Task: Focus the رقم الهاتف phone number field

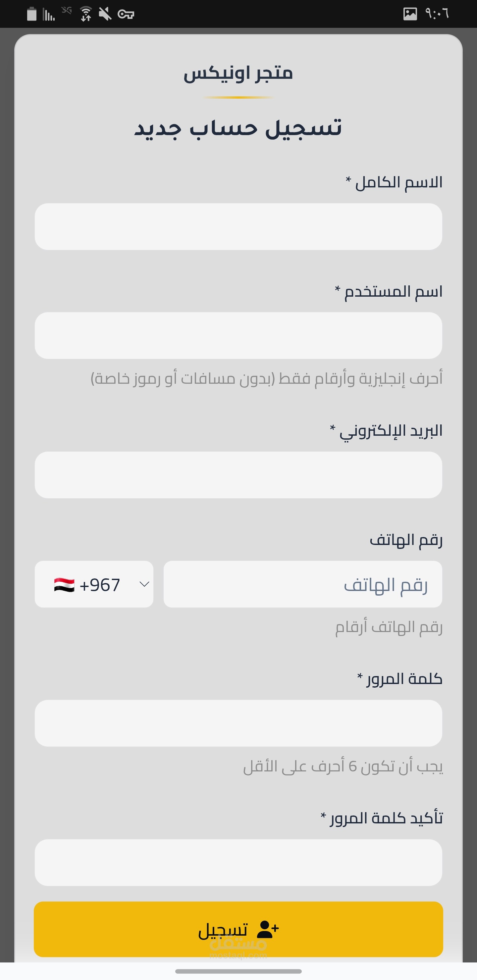Action: pos(303,584)
